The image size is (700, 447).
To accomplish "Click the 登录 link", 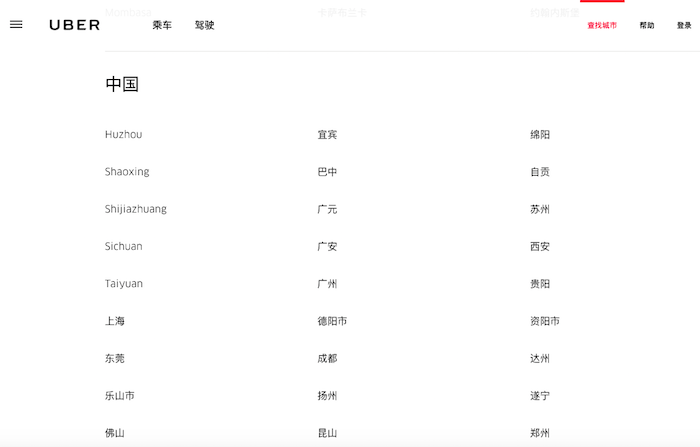I will [684, 25].
